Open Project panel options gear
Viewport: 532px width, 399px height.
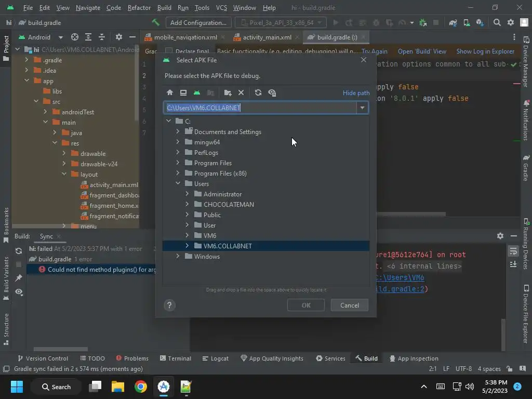(119, 37)
